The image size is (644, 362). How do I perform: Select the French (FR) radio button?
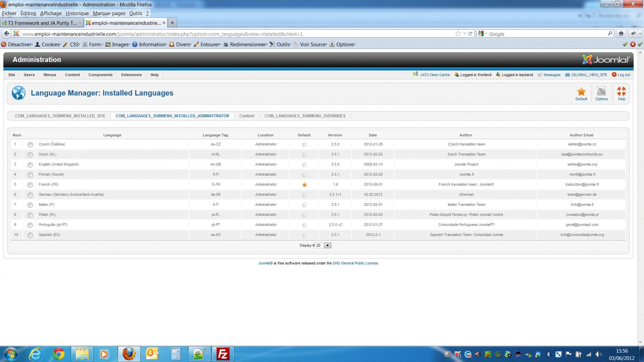[x=30, y=185]
